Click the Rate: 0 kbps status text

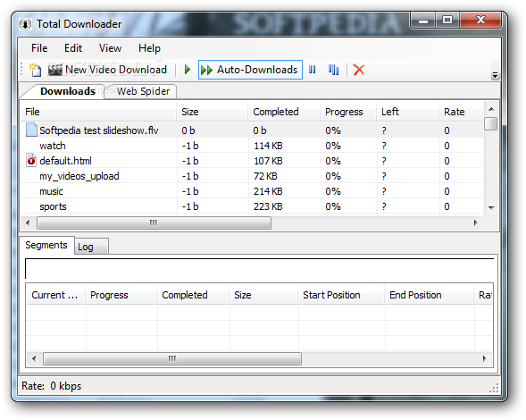pos(51,386)
